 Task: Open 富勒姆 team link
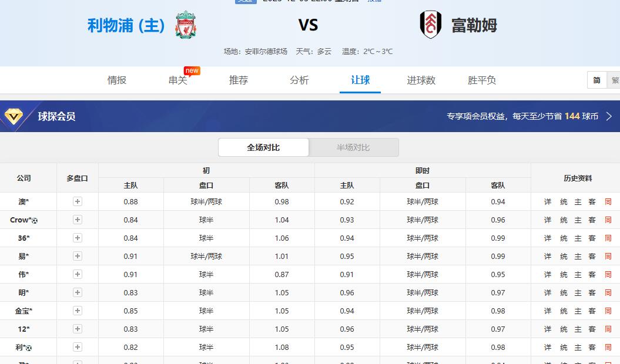click(x=474, y=25)
